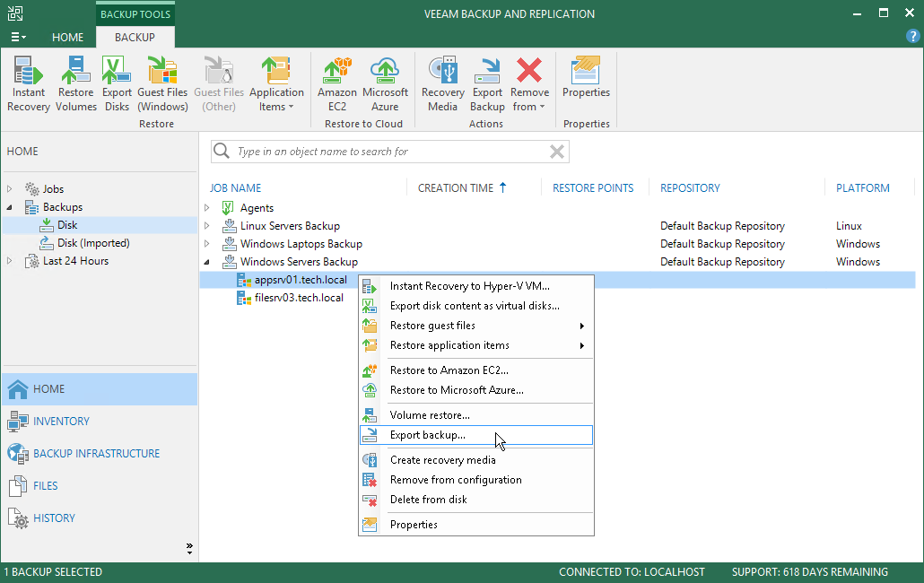Open Guest Files (Windows) restore
924x583 pixels.
tap(162, 83)
